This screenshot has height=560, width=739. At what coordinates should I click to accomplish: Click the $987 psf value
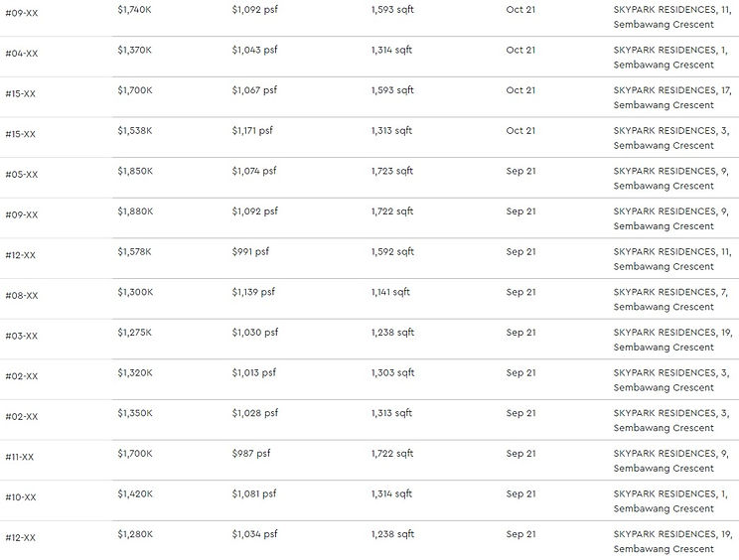251,454
